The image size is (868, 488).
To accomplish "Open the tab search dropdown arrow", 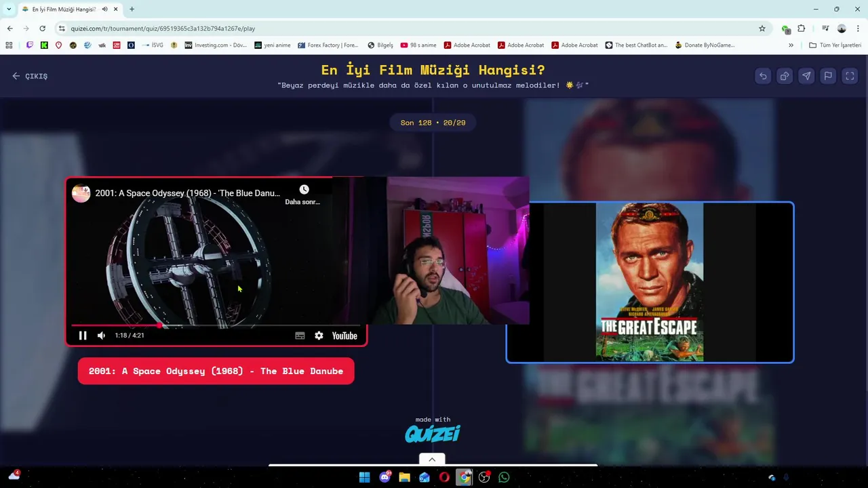I will (x=9, y=9).
